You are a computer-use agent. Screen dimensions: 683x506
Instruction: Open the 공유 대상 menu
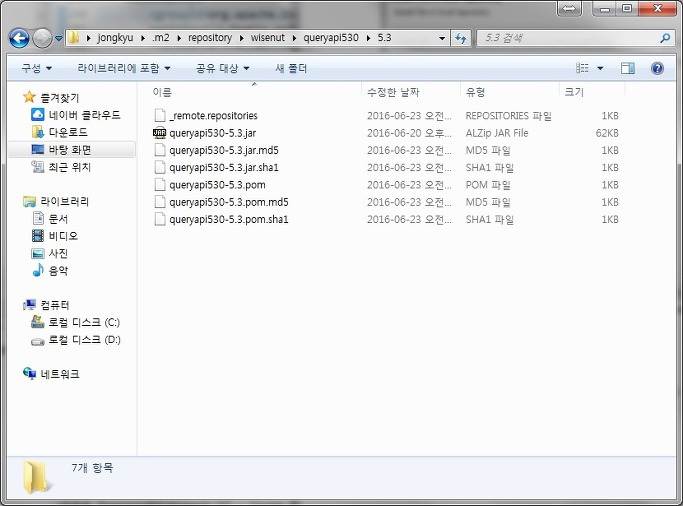click(222, 68)
